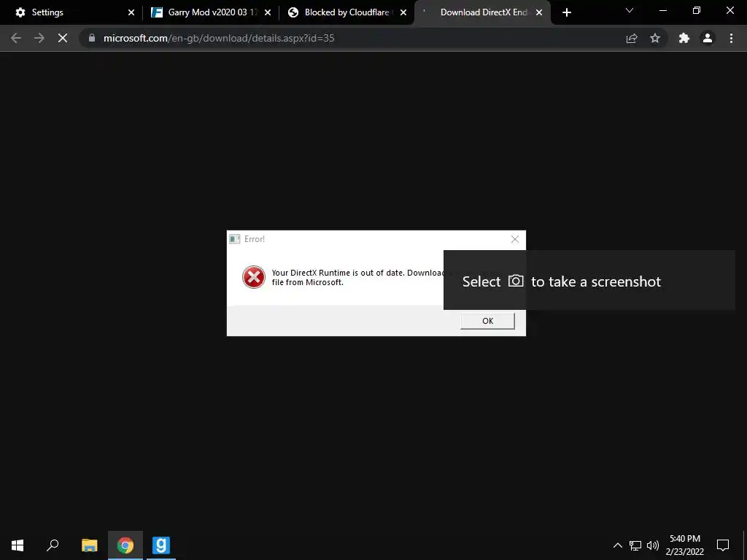747x560 pixels.
Task: Show hidden system tray icons
Action: (617, 545)
